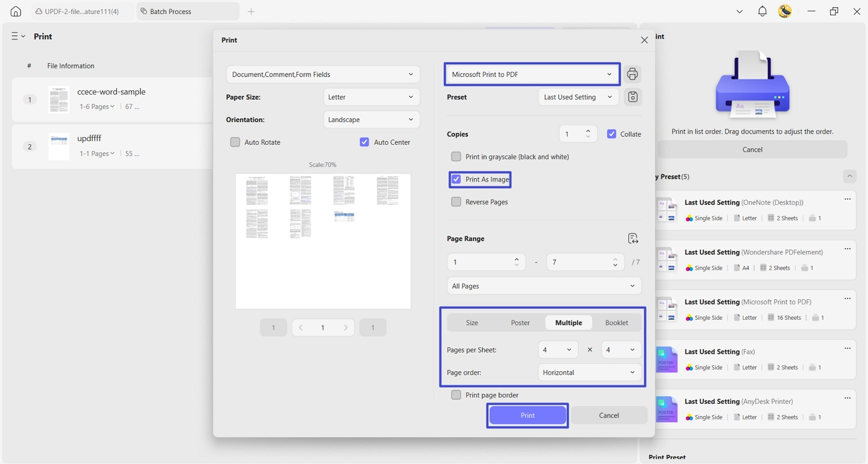868x464 pixels.
Task: Click the print preview sheet
Action: 323,241
